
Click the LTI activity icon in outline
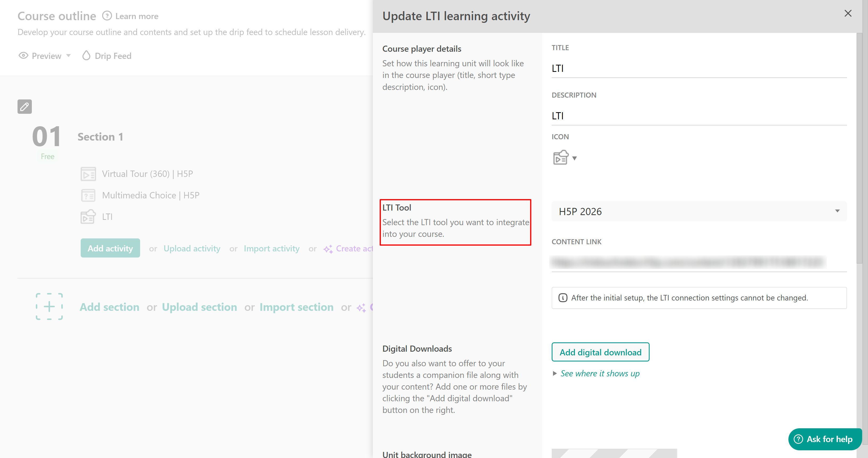(88, 217)
